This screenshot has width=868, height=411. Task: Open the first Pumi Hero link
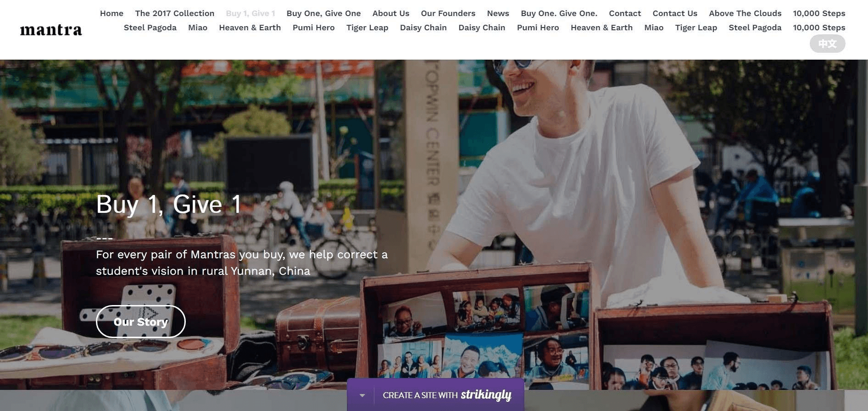[314, 28]
